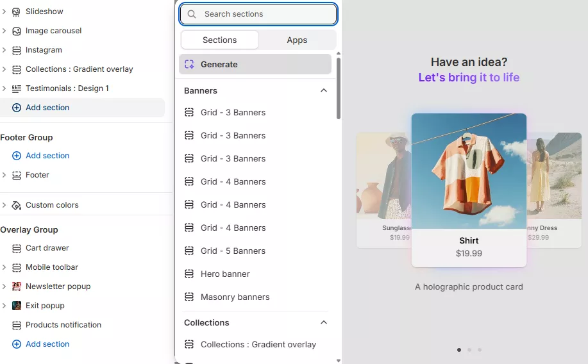Image resolution: width=588 pixels, height=364 pixels.
Task: Click the Shirt product card preview
Action: [469, 190]
